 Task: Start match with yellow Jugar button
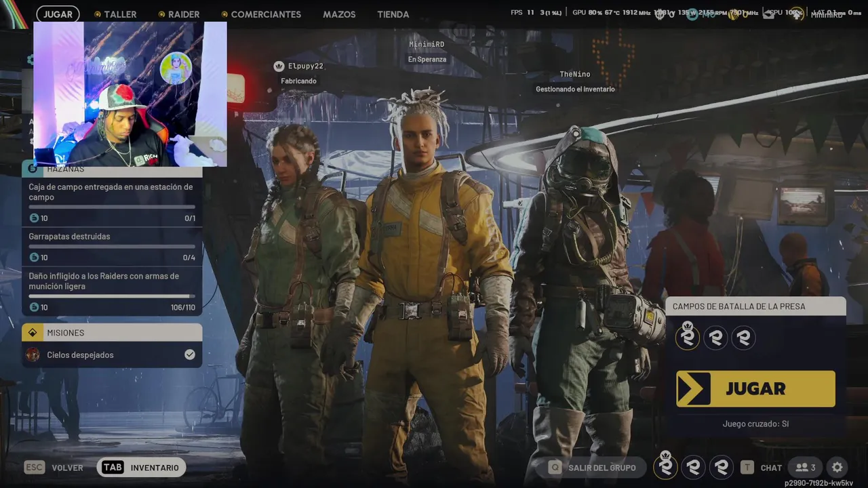click(755, 389)
